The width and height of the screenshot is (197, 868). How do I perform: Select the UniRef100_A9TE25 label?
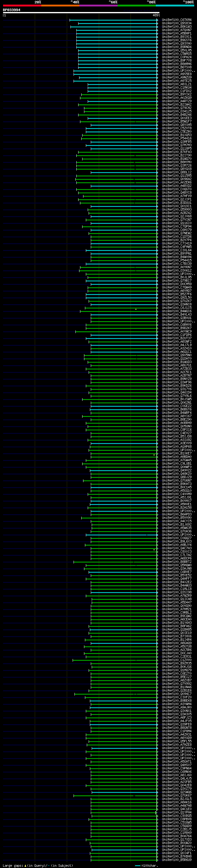[x=176, y=81]
